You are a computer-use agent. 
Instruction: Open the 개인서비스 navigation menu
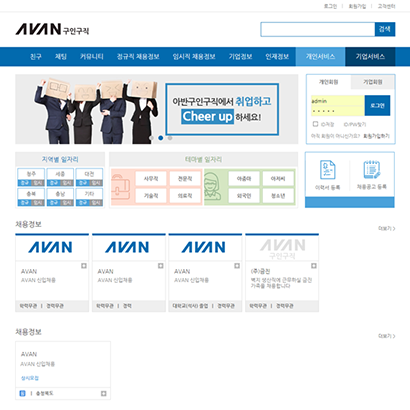[x=320, y=57]
